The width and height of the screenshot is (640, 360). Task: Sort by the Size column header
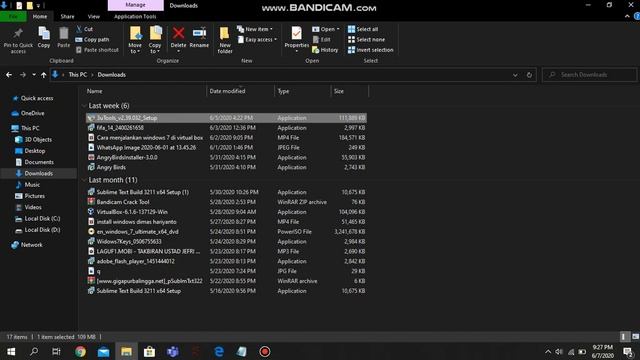(x=339, y=91)
